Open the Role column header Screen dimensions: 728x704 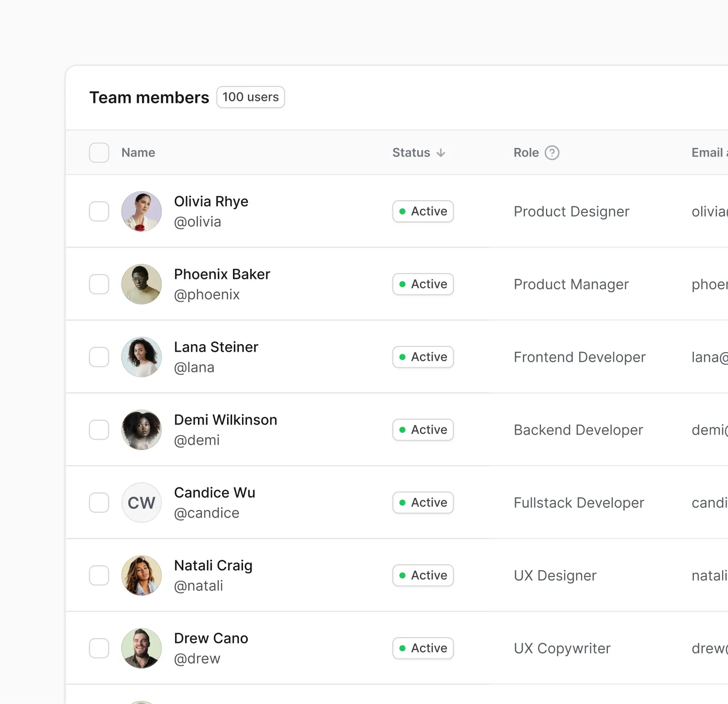point(526,152)
